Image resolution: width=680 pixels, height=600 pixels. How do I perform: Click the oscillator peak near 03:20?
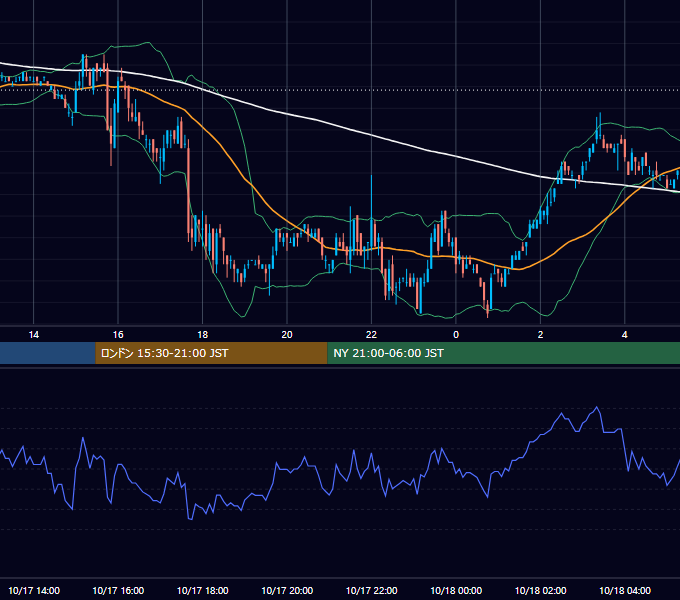click(x=597, y=408)
